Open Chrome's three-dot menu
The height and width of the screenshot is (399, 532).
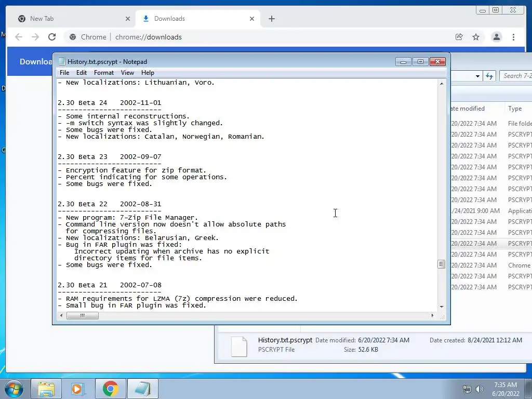click(513, 37)
